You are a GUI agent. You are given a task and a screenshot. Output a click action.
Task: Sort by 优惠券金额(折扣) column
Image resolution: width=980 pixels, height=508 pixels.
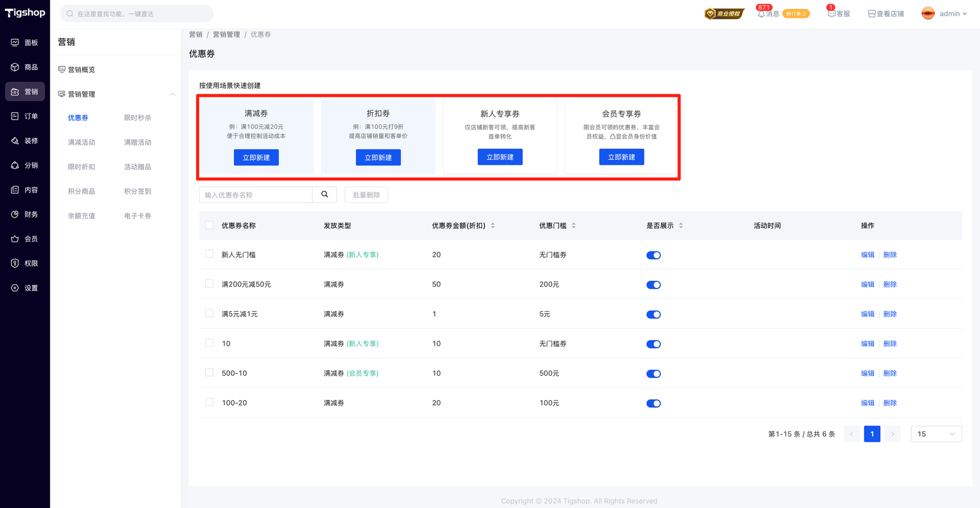(492, 226)
